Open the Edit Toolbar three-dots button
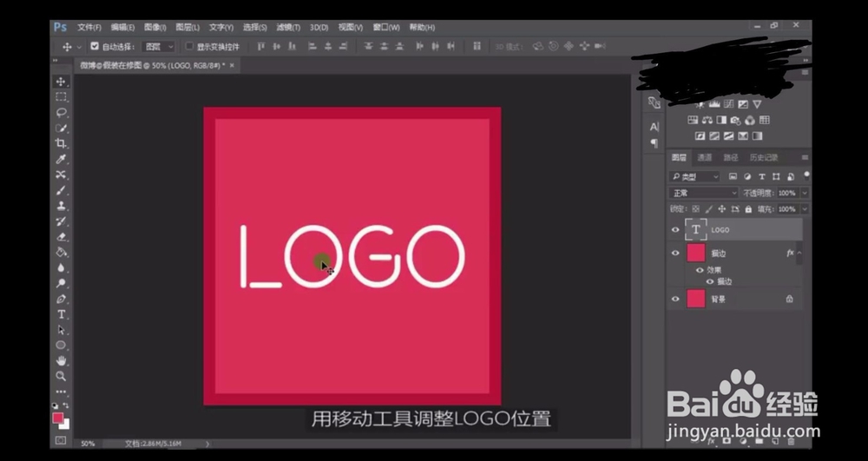The image size is (868, 461). click(61, 392)
